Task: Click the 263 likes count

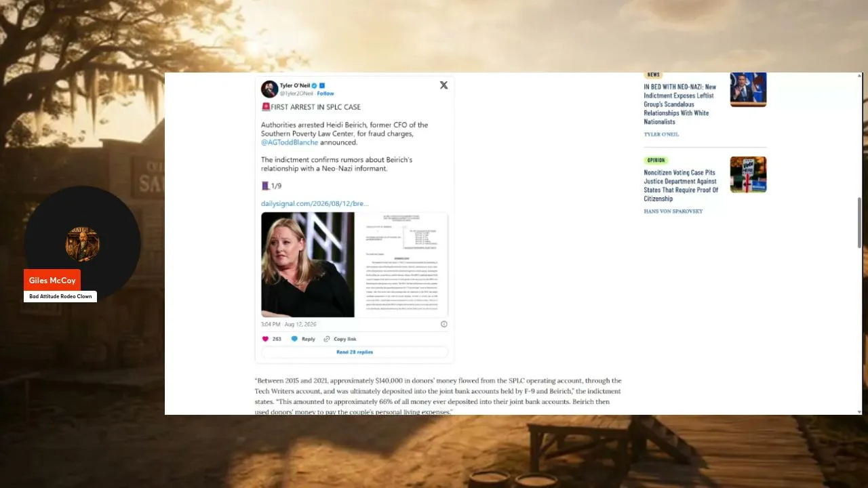Action: (x=277, y=339)
